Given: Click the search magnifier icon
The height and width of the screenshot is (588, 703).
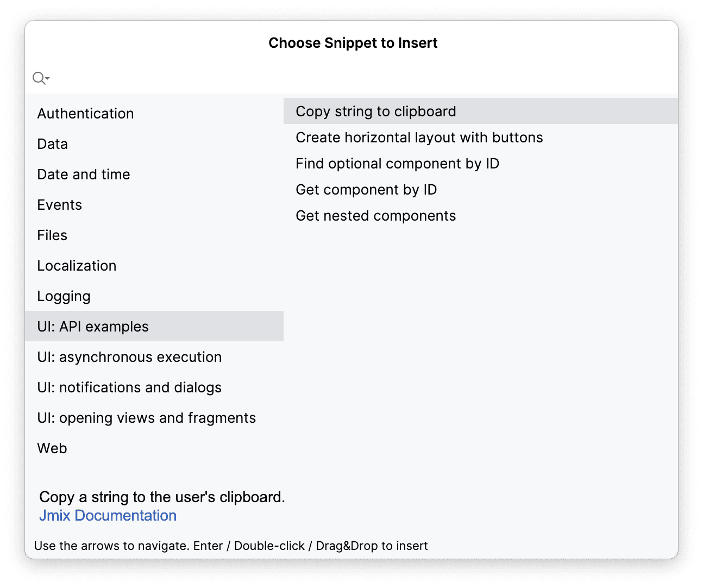Looking at the screenshot, I should tap(40, 78).
